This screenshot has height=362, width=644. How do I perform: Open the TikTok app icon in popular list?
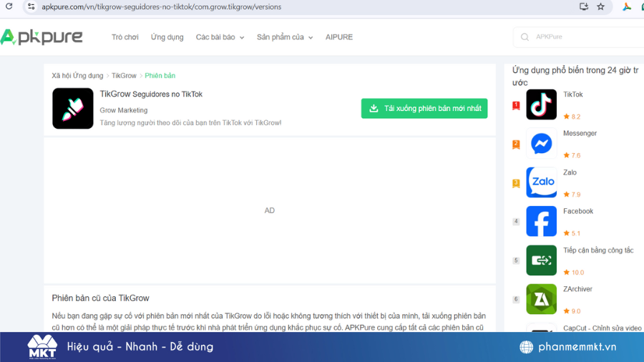(542, 104)
